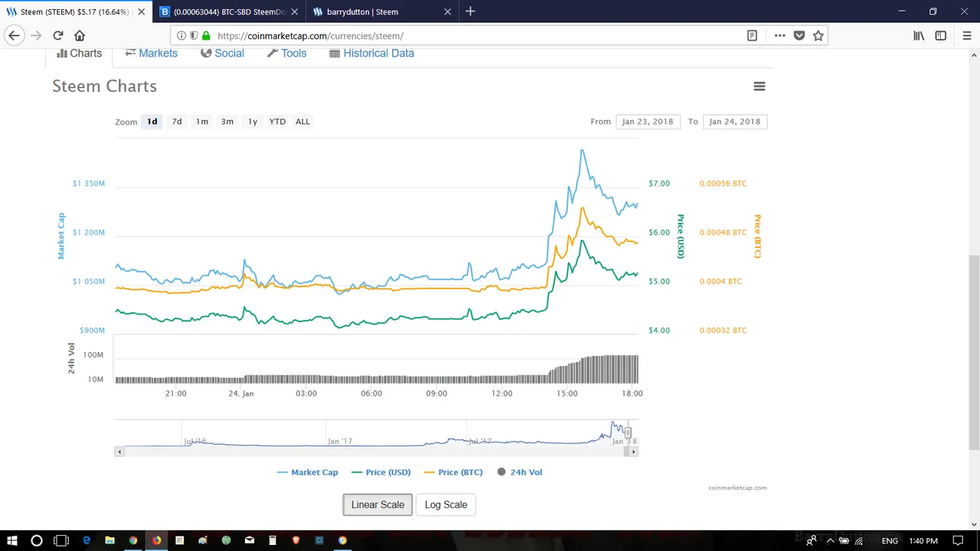980x551 pixels.
Task: Set chart zoom to 1m
Action: click(202, 122)
